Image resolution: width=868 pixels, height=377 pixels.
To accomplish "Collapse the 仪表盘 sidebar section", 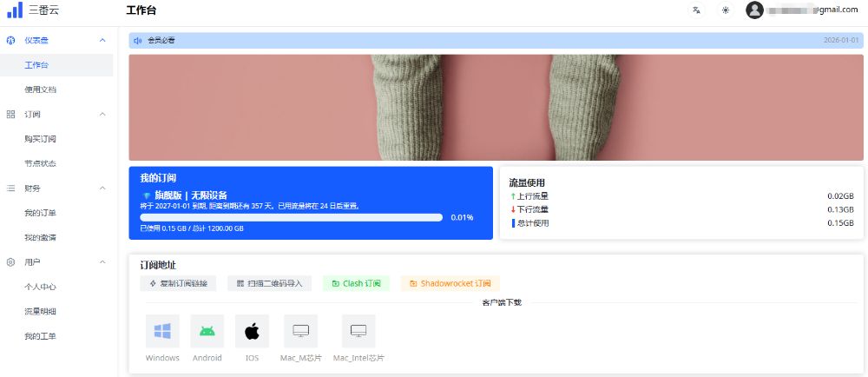I will (x=102, y=40).
